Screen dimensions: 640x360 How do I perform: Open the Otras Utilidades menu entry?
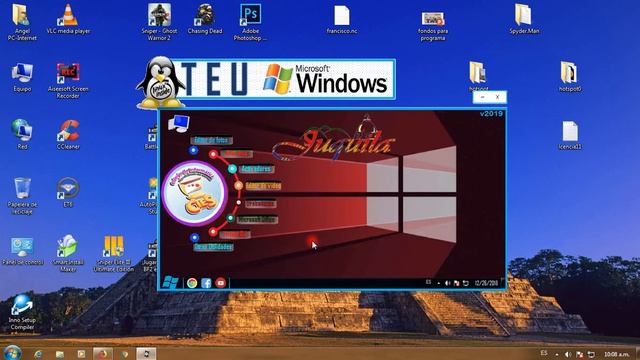point(213,247)
